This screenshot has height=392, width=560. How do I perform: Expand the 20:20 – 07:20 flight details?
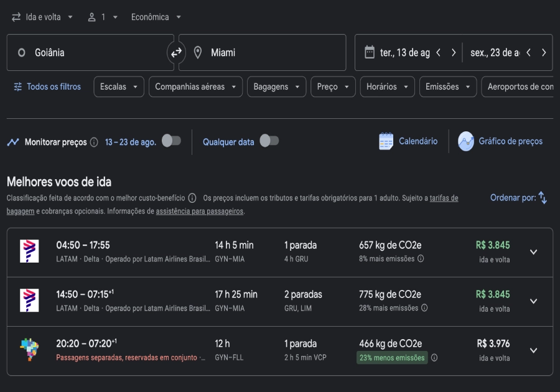[533, 350]
